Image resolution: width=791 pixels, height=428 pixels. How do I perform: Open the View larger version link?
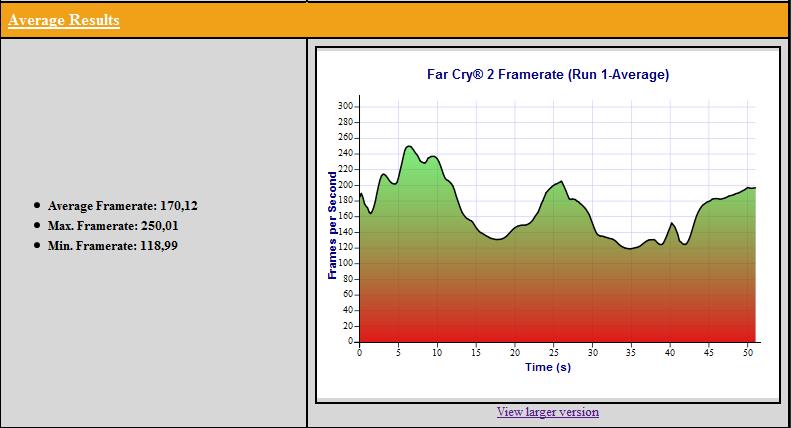(x=548, y=412)
